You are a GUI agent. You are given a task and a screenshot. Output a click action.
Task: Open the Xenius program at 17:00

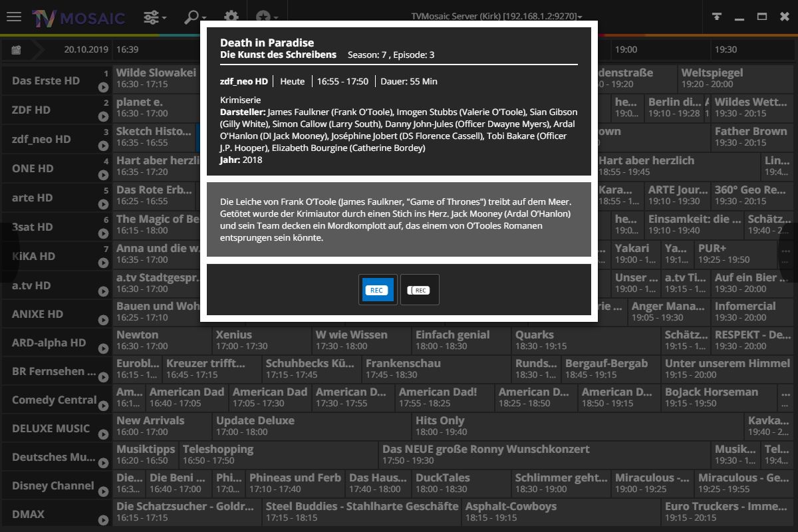click(262, 340)
